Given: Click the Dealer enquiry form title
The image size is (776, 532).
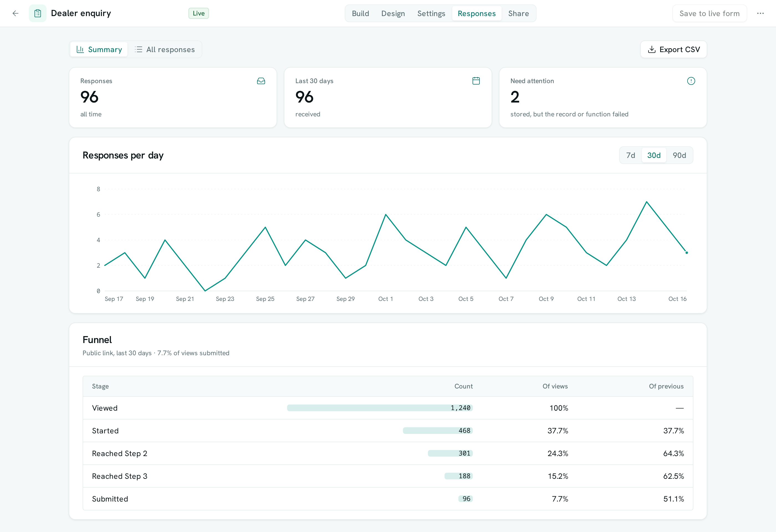Looking at the screenshot, I should [81, 13].
